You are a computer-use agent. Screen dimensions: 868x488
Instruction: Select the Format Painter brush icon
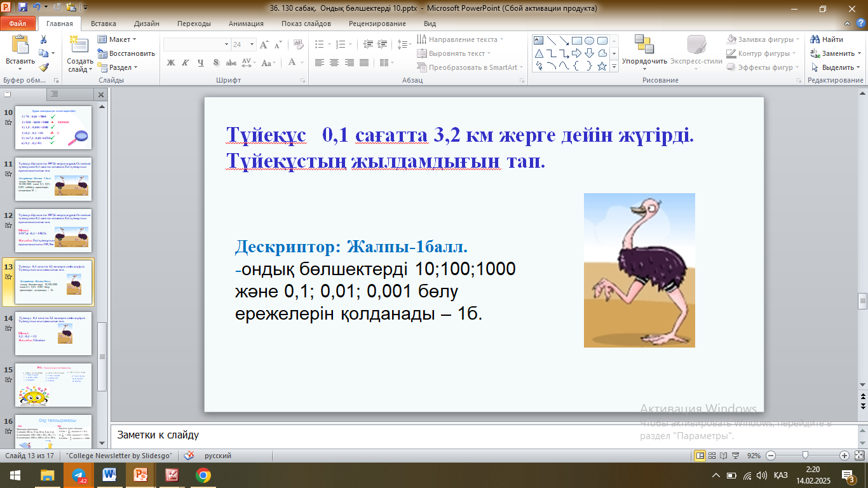tap(43, 67)
